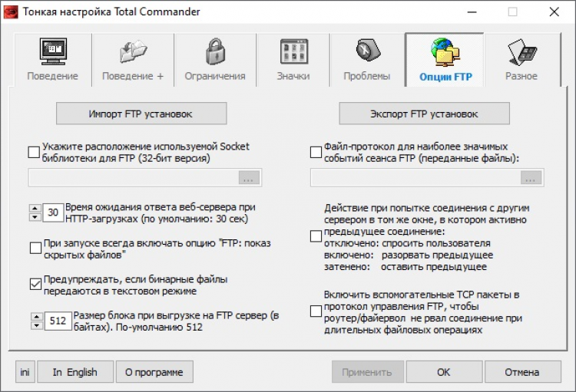Click the globe icon of the Опции FTP tab
Image resolution: width=576 pixels, height=392 pixels.
click(445, 52)
